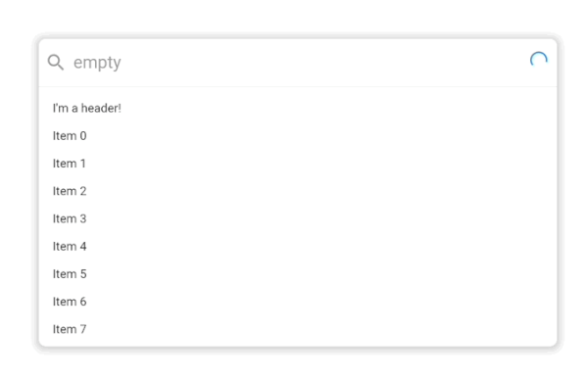This screenshot has width=588, height=380.
Task: Click the header text above Item 0
Action: pyautogui.click(x=86, y=109)
